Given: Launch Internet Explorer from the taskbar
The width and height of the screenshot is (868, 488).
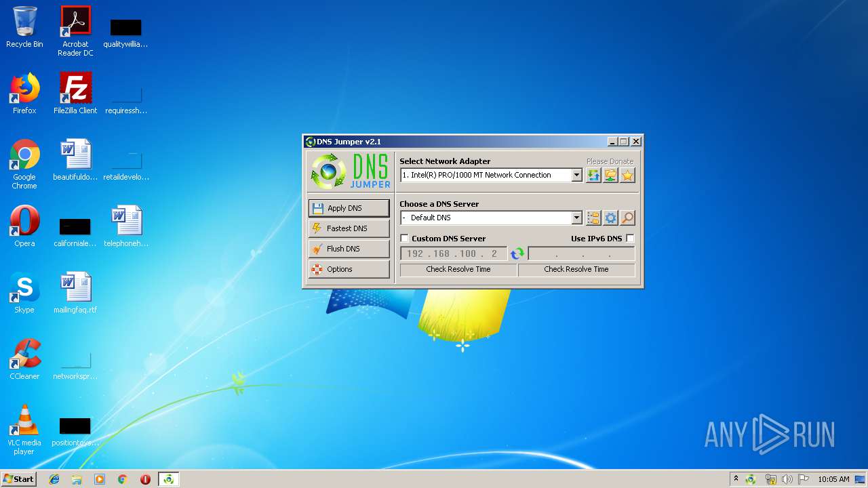Looking at the screenshot, I should point(54,479).
